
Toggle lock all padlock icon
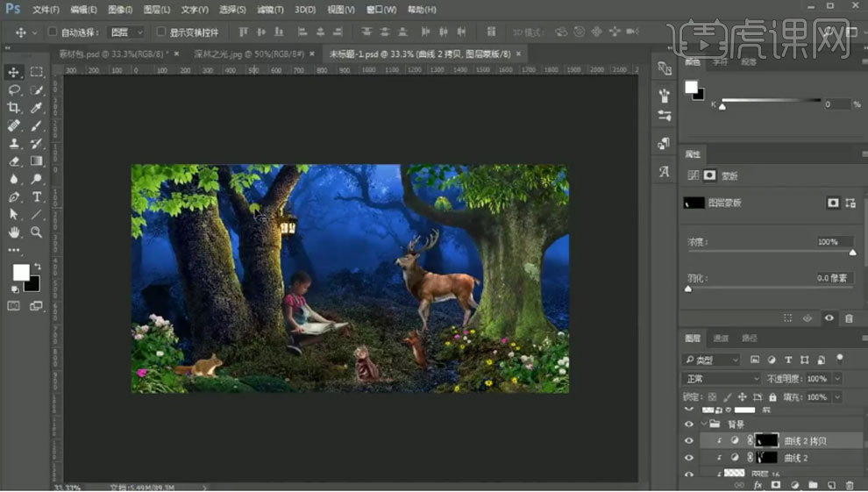[772, 396]
